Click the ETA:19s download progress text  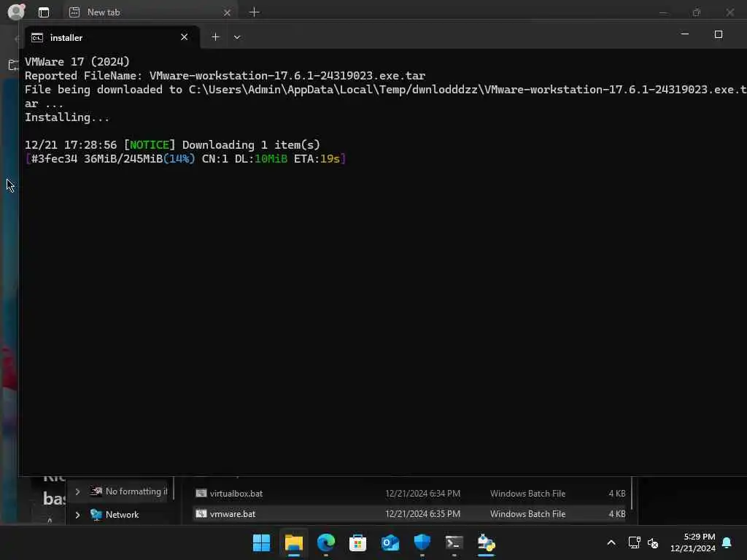coord(317,158)
